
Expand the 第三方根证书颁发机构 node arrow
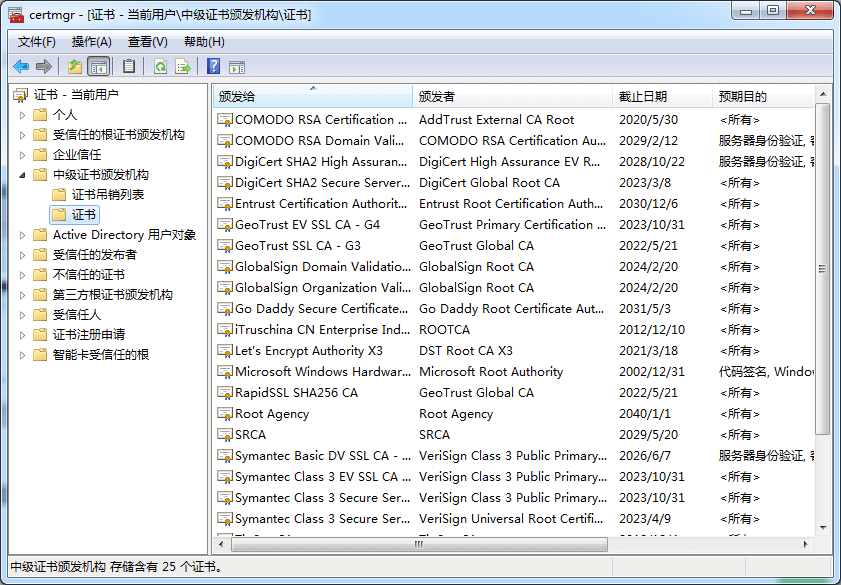pos(23,295)
